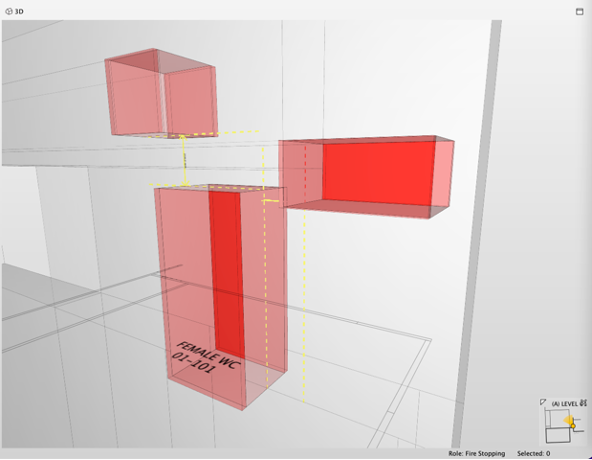Open the Role: Fire Stopping status item
Screen dimensions: 592x460
[x=476, y=453]
